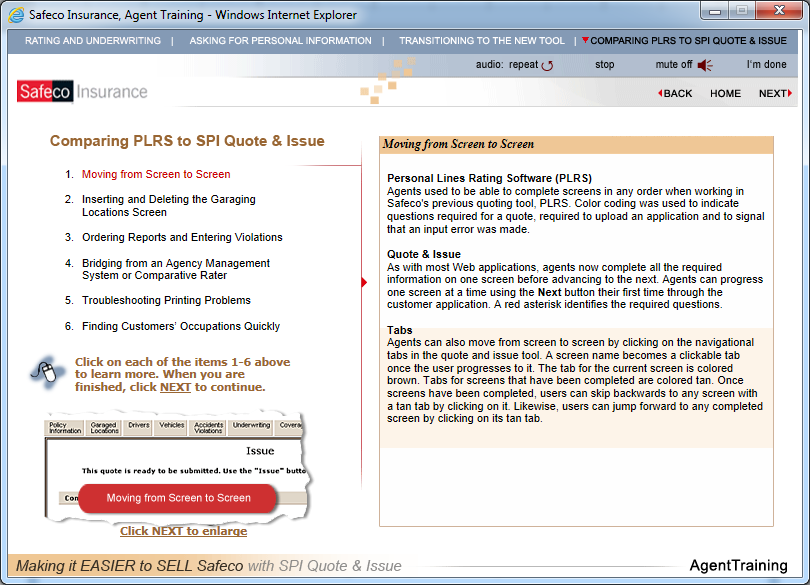Select Inserting and Deleting the Garaging Locations Screen
Image resolution: width=810 pixels, height=585 pixels.
[168, 206]
